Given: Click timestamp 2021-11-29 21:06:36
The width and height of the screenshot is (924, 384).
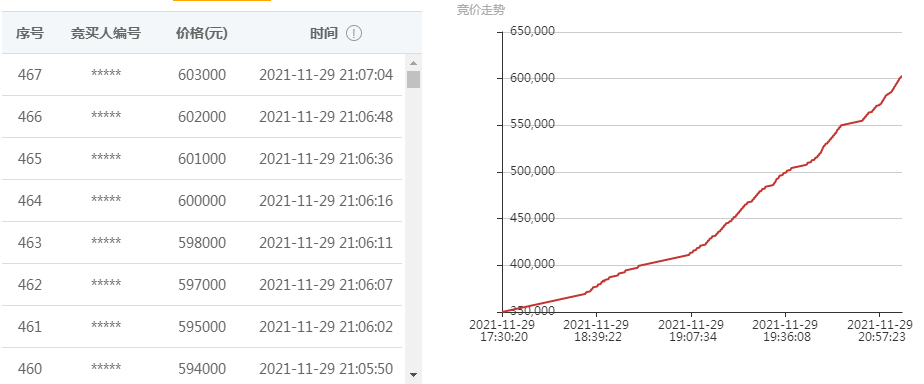Looking at the screenshot, I should pyautogui.click(x=326, y=159).
